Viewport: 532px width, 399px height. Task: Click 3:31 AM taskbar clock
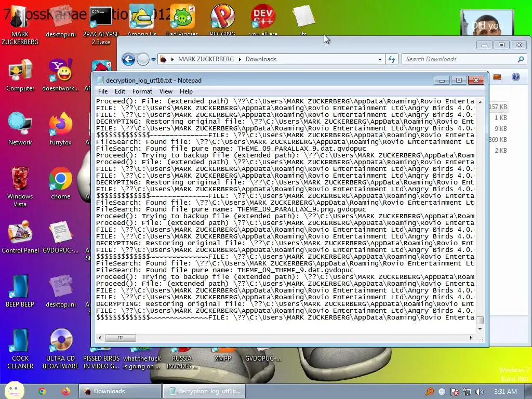point(505,392)
